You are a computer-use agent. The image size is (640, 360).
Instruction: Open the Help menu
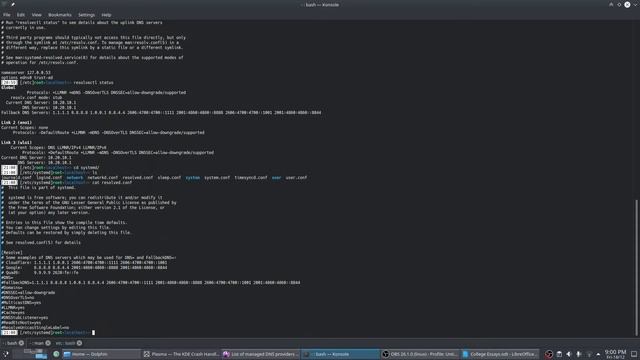click(106, 15)
